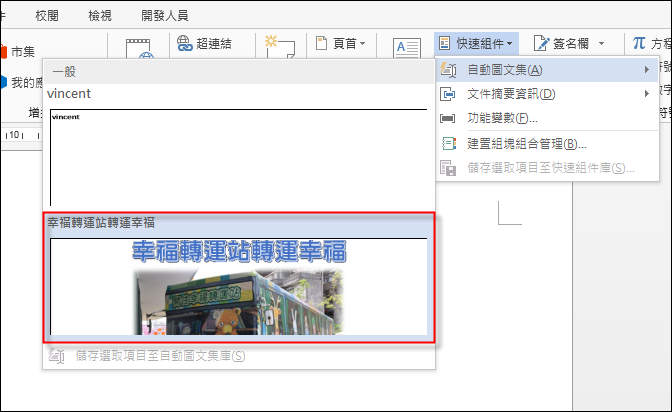The height and width of the screenshot is (412, 672).
Task: Insert a hyperlink via 超連結 label
Action: pyautogui.click(x=214, y=44)
